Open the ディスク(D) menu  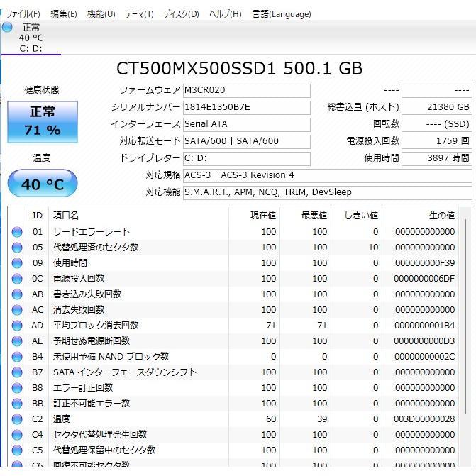point(182,14)
